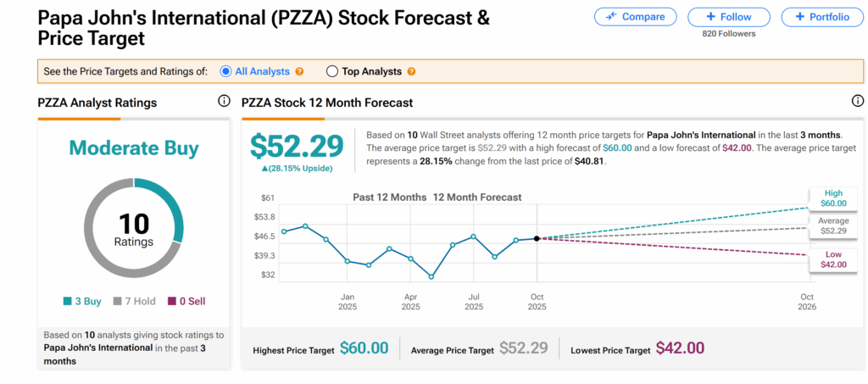Viewport: 868px width, 384px height.
Task: Click the Lowest Price Target value below chart
Action: click(x=680, y=348)
